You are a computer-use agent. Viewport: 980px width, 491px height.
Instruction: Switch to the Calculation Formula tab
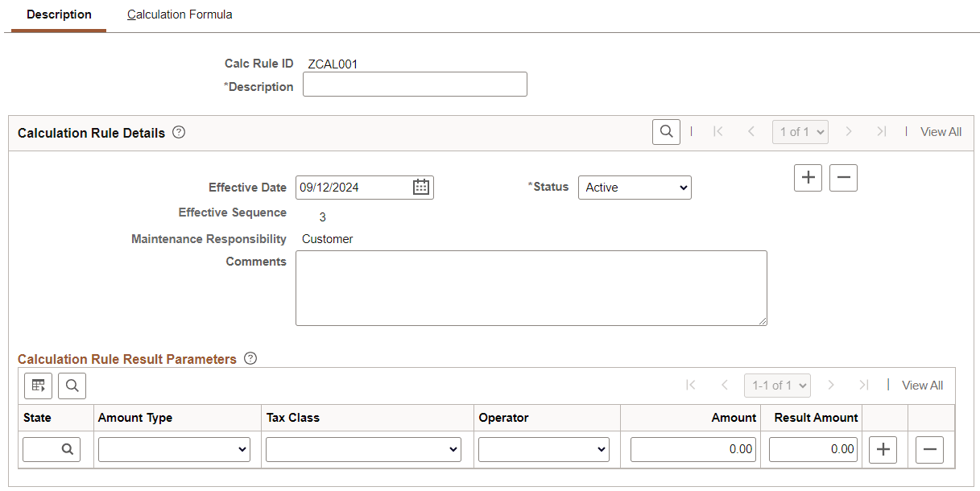pos(179,14)
